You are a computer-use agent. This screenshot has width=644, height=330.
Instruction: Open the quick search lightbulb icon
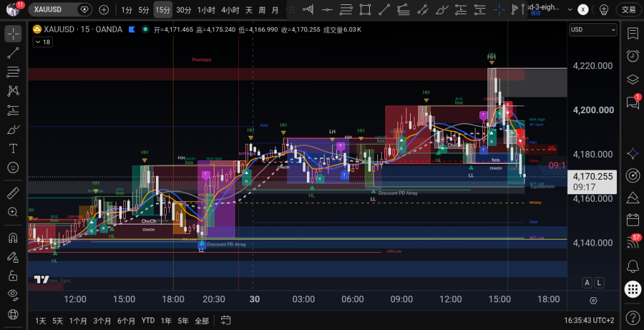click(x=604, y=9)
